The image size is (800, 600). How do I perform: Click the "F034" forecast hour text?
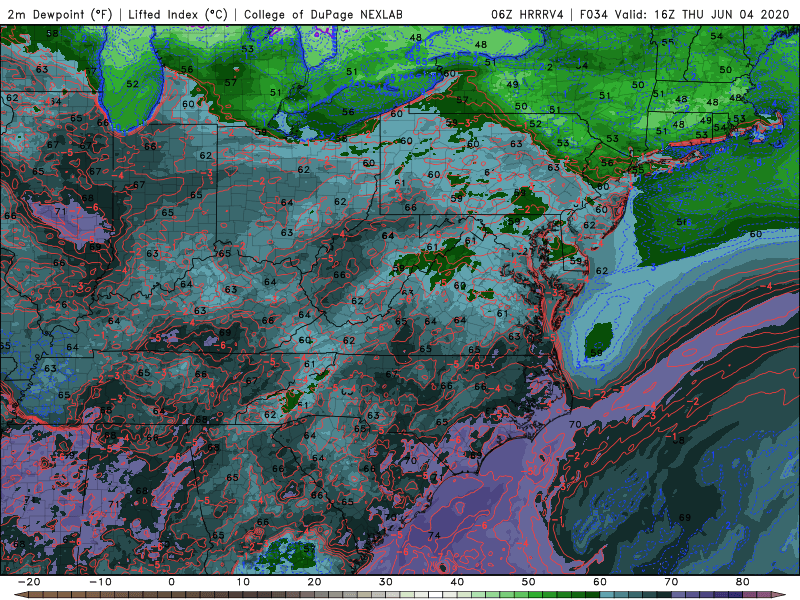[594, 14]
